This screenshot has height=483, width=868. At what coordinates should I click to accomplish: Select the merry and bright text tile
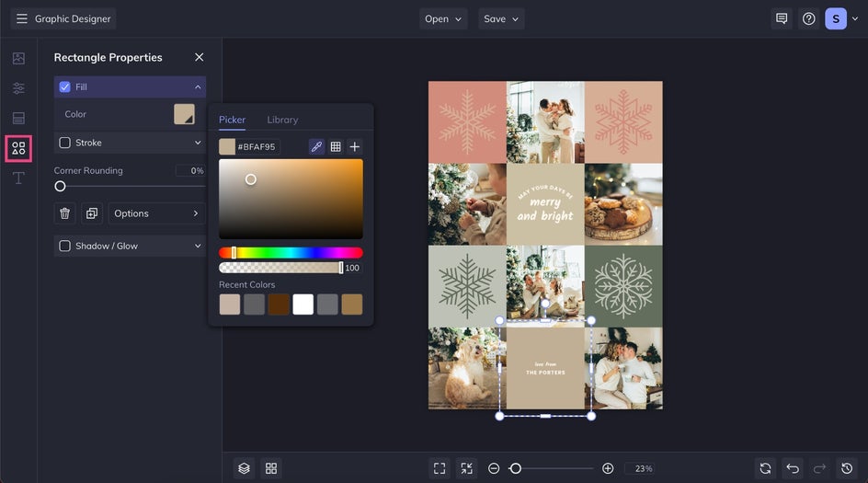(545, 204)
